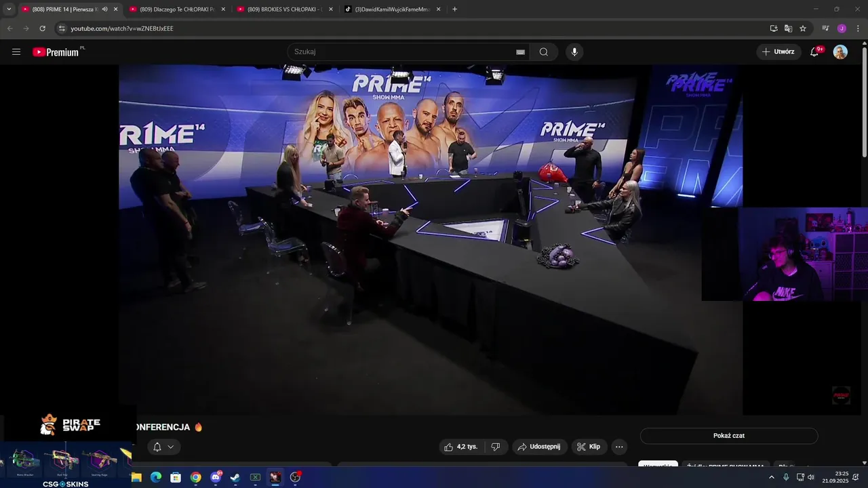The image size is (868, 488).
Task: Install app icon in address bar
Action: pos(774,28)
